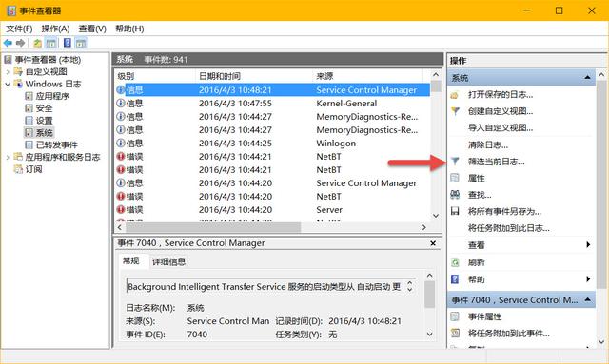The width and height of the screenshot is (609, 364).
Task: Click event list vertical scrollbar down arrow
Action: pos(436,216)
